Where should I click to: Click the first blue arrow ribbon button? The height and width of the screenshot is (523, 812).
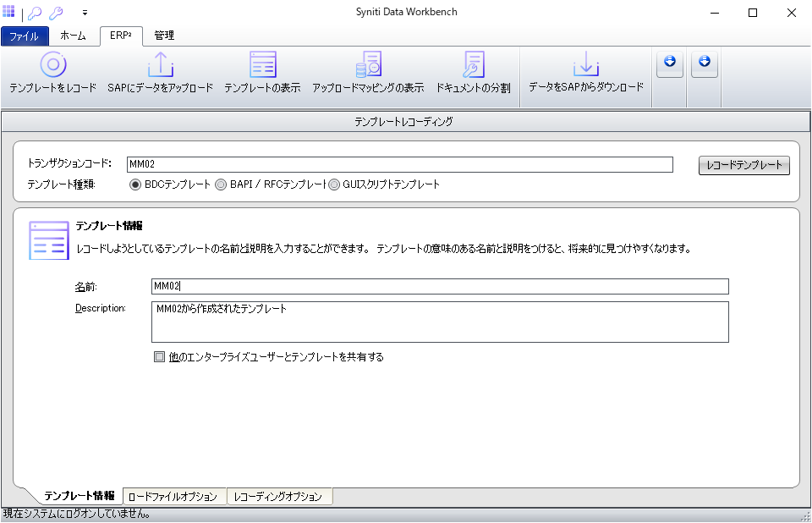[670, 63]
